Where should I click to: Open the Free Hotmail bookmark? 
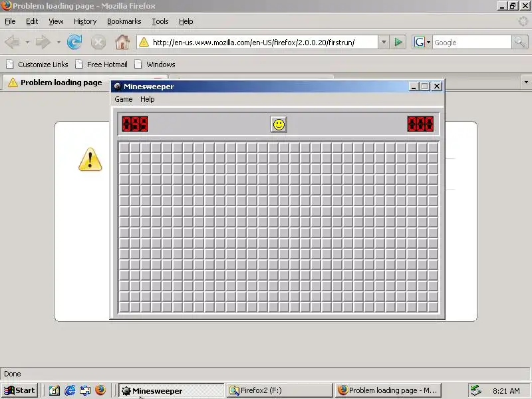tap(102, 65)
